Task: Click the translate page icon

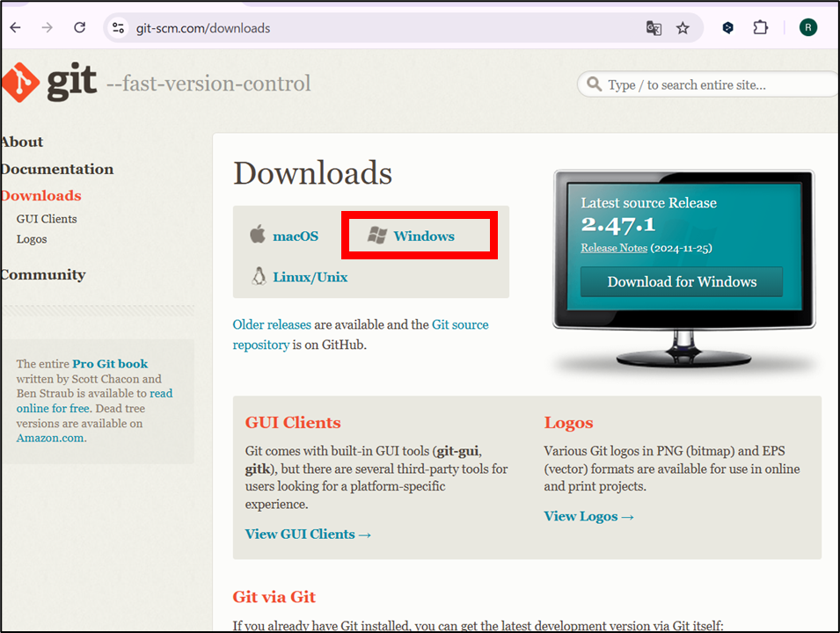Action: pos(654,28)
